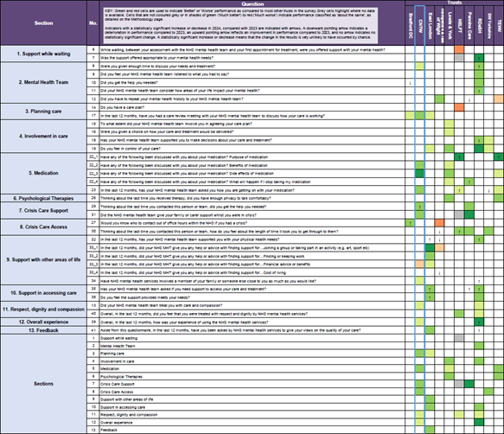Click question 'Do you feel in control of your care?'
Screen dimensions: 504x434
tap(252, 149)
